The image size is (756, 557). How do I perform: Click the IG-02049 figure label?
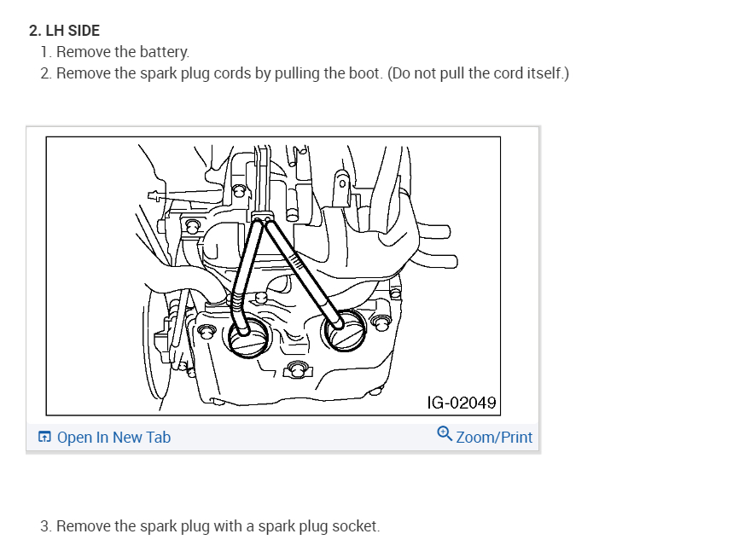click(x=462, y=402)
